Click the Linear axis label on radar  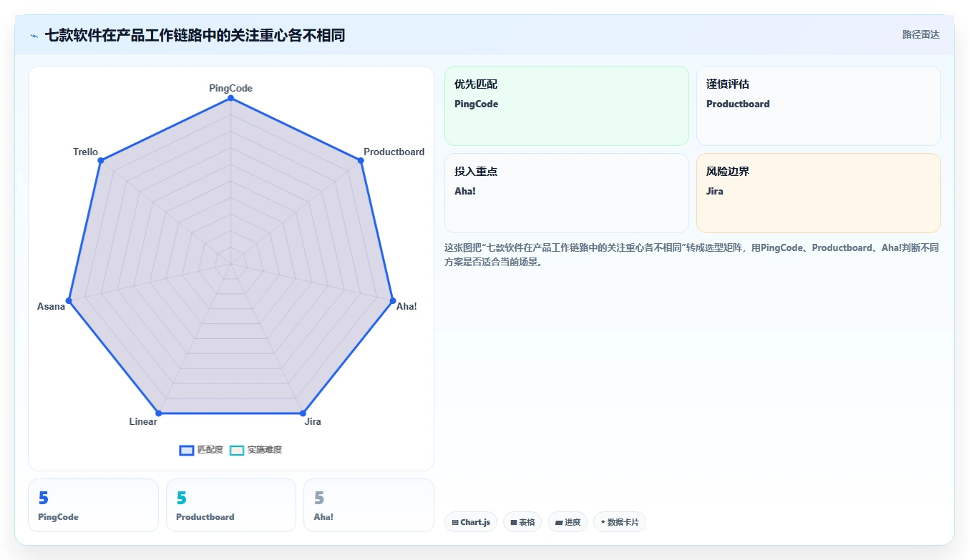coord(143,421)
